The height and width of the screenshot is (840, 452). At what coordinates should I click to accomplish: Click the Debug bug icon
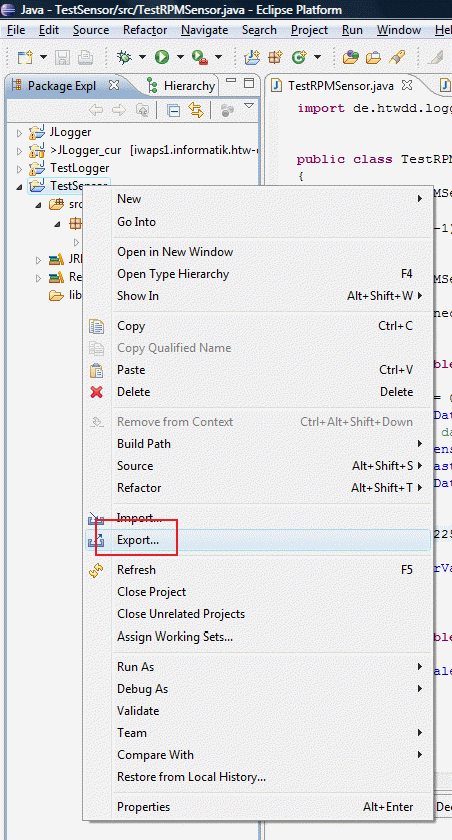click(x=125, y=56)
